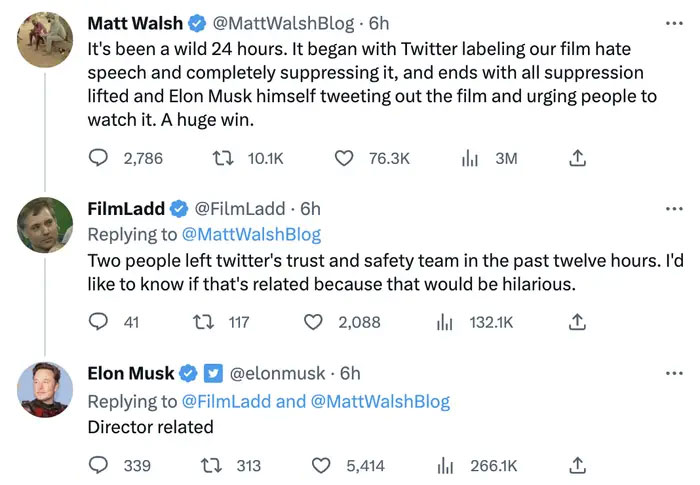
Task: Like Elon Musk's 'Director related' reply
Action: [322, 465]
